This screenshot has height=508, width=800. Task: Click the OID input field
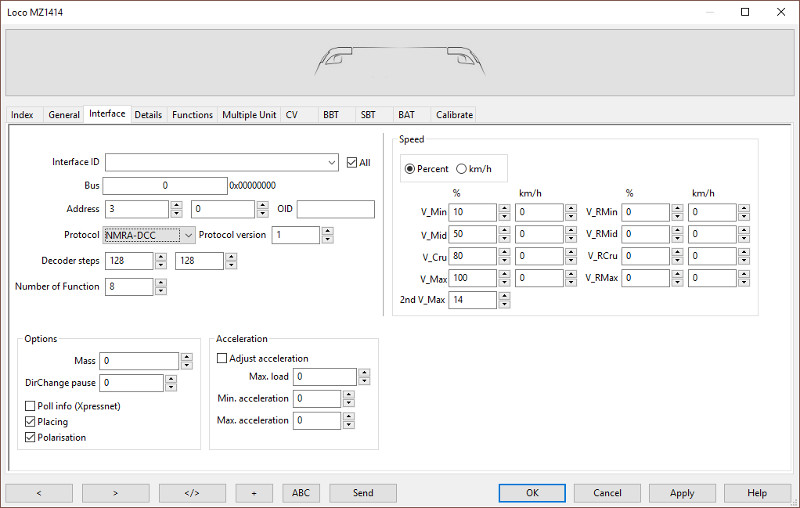pyautogui.click(x=335, y=209)
